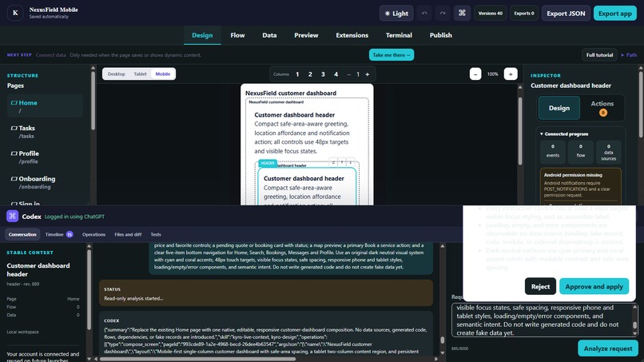
Task: Click Export app button
Action: coord(615,13)
